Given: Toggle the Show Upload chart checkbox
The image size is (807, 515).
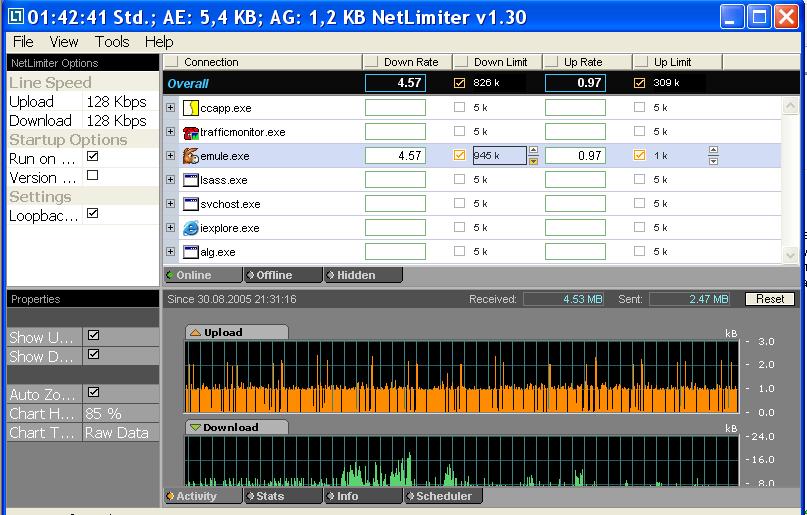Looking at the screenshot, I should [x=93, y=335].
